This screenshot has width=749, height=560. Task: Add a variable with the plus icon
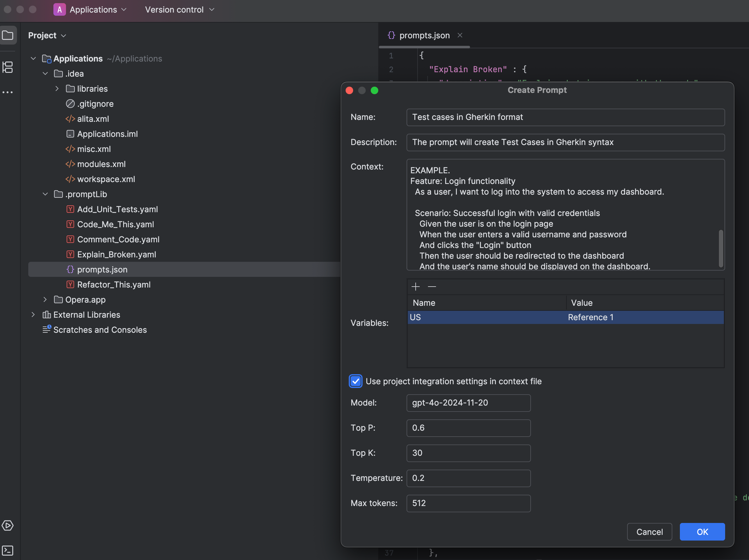(x=415, y=287)
